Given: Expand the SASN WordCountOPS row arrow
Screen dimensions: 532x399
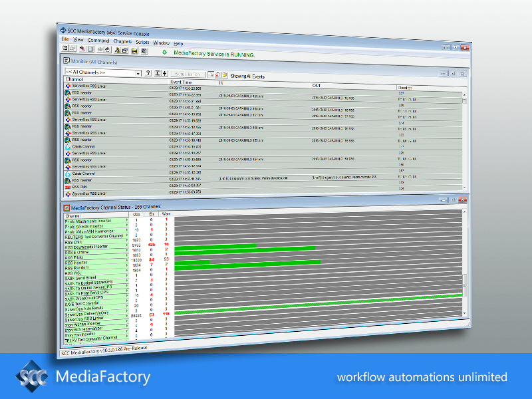Looking at the screenshot, I should coord(127,295).
